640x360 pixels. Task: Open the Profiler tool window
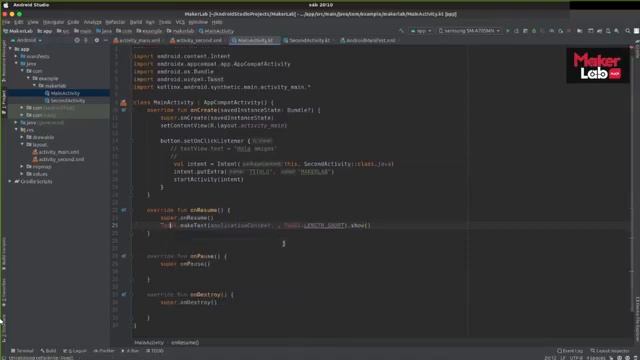tap(104, 351)
